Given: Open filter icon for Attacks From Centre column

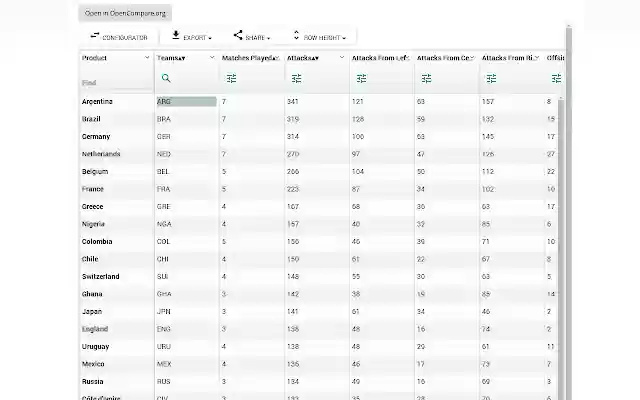Looking at the screenshot, I should pyautogui.click(x=427, y=78).
